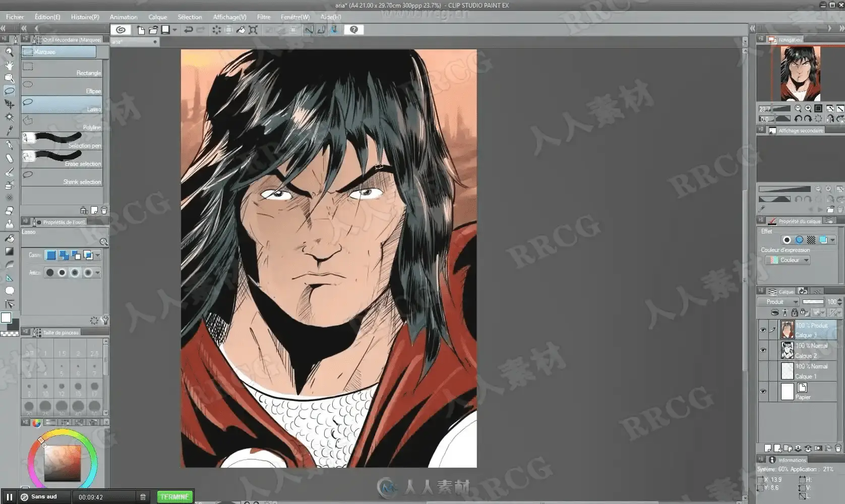Toggle the reference layer lighthouse icon
This screenshot has width=845, height=504.
785,312
